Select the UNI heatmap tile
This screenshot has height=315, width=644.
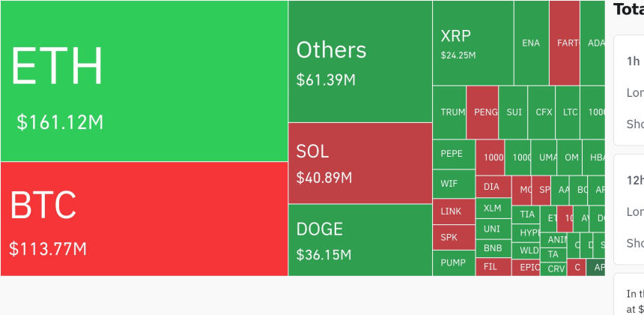coord(493,229)
